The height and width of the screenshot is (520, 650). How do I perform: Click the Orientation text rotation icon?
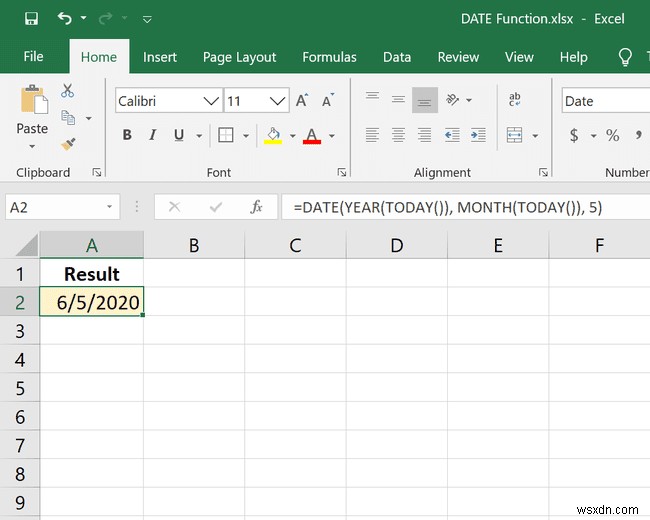tap(452, 100)
